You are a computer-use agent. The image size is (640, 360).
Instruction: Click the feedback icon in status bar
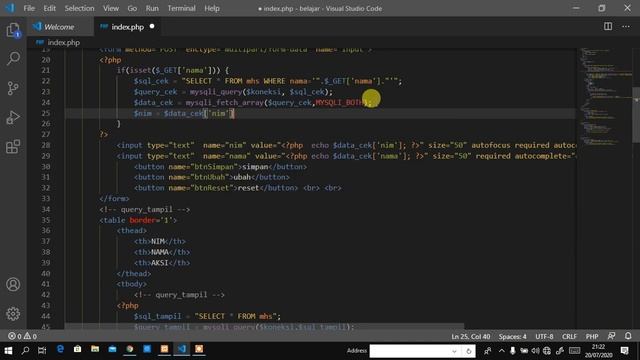point(611,336)
